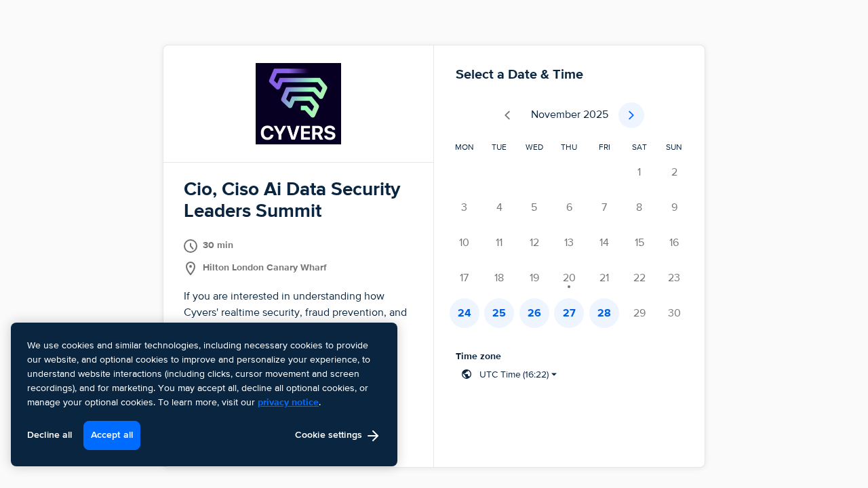Select Tuesday, November 25
This screenshot has height=488, width=868.
[499, 313]
